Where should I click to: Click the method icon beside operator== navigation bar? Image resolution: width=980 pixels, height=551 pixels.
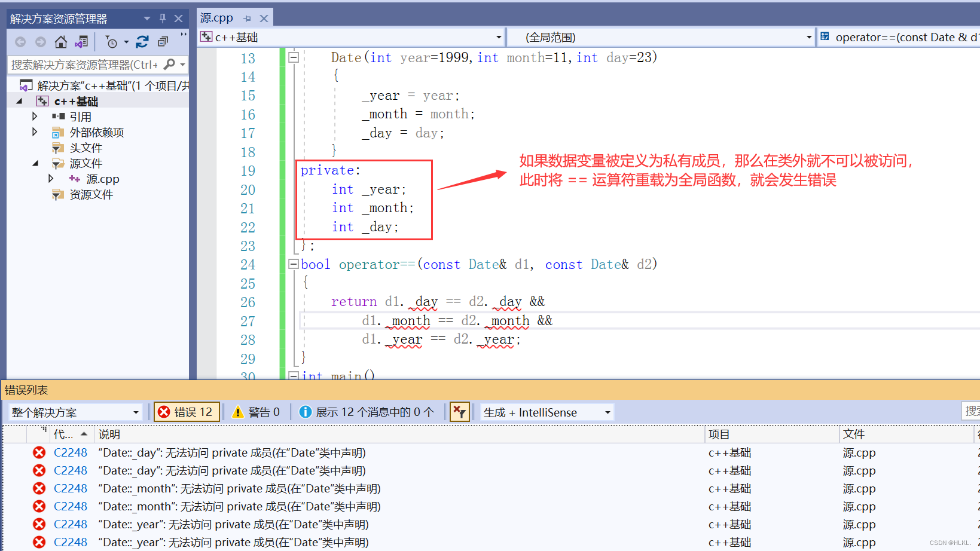[826, 36]
